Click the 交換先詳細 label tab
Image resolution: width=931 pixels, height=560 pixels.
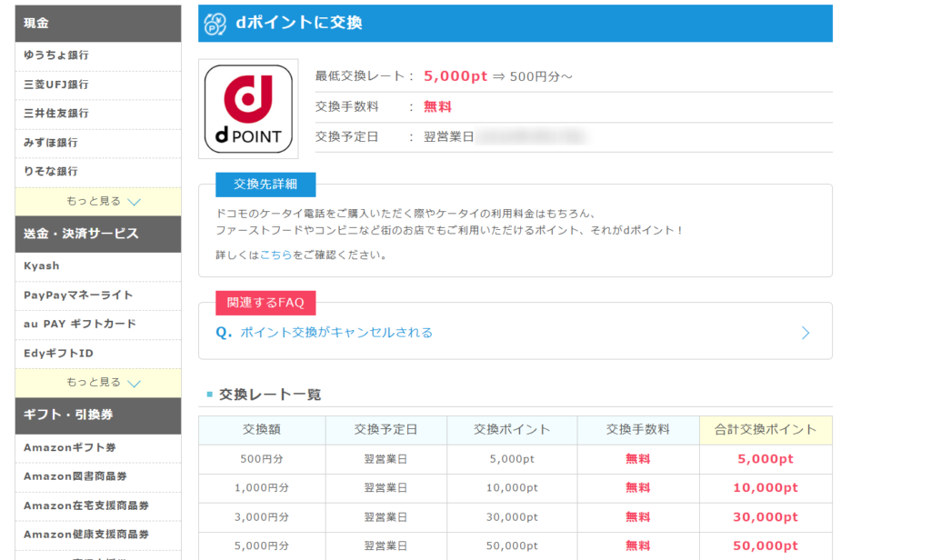click(x=265, y=185)
